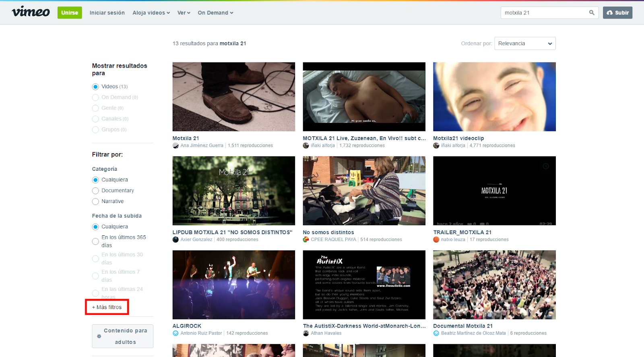Viewport: 644px width, 357px height.
Task: Click iñaki alforja avatar under Motxila21 videoclip
Action: click(x=436, y=145)
